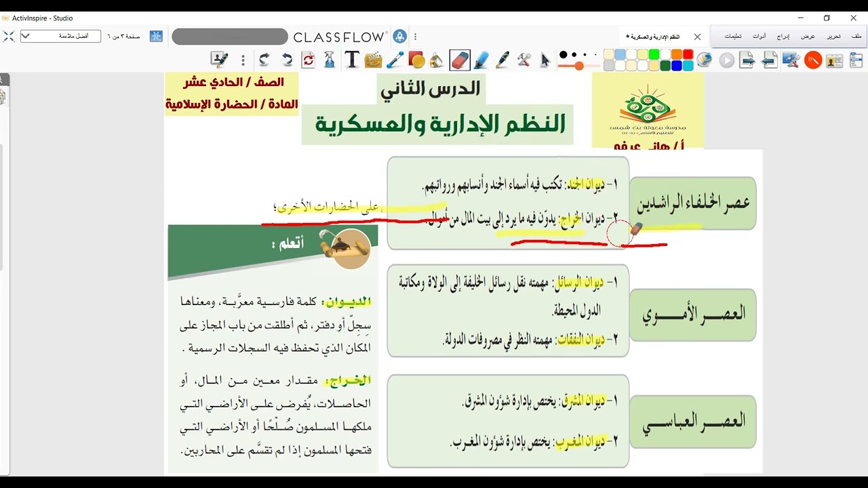868x488 pixels.
Task: Open the browser panel list icon
Action: [x=856, y=60]
